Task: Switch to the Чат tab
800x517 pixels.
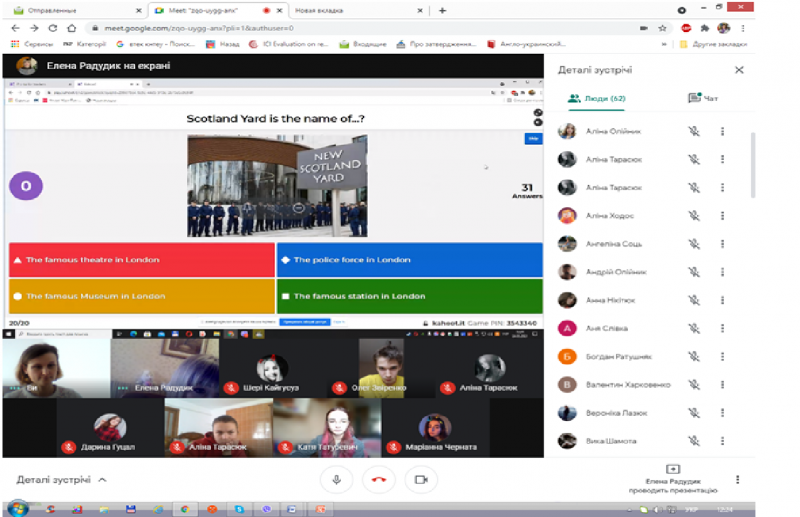Action: (x=703, y=98)
